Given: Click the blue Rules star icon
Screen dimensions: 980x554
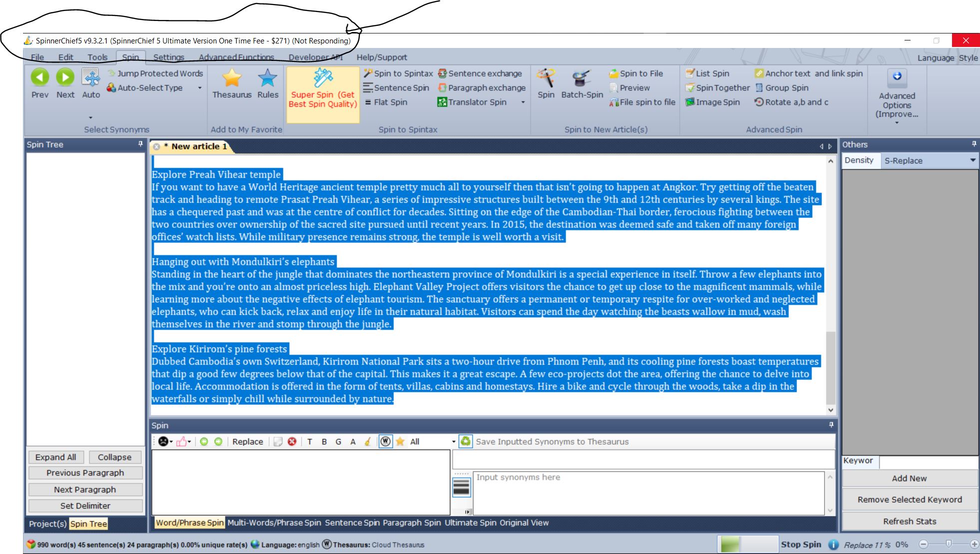Looking at the screenshot, I should pyautogui.click(x=267, y=78).
